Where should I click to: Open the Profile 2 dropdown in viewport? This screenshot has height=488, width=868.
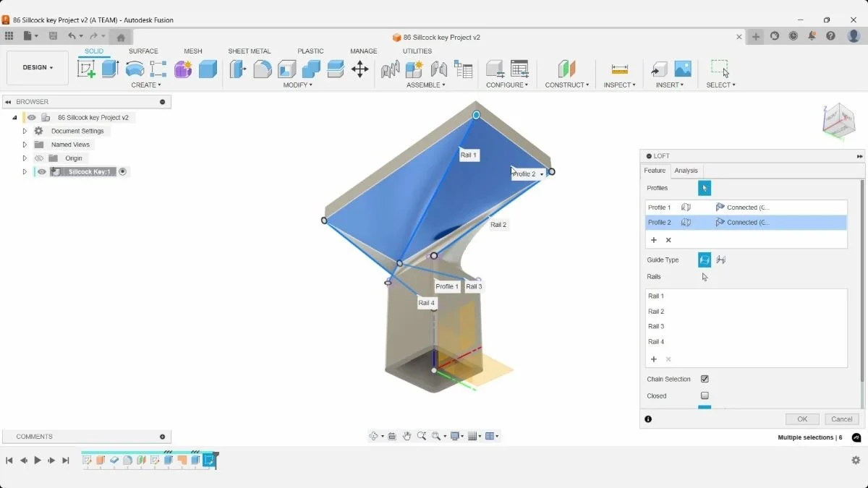pyautogui.click(x=542, y=174)
